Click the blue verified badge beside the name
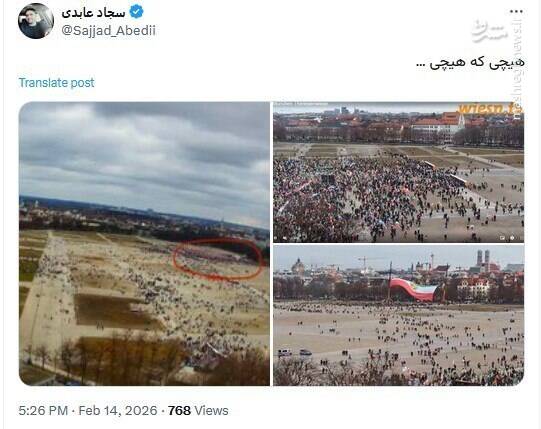The image size is (541, 429). tap(136, 12)
